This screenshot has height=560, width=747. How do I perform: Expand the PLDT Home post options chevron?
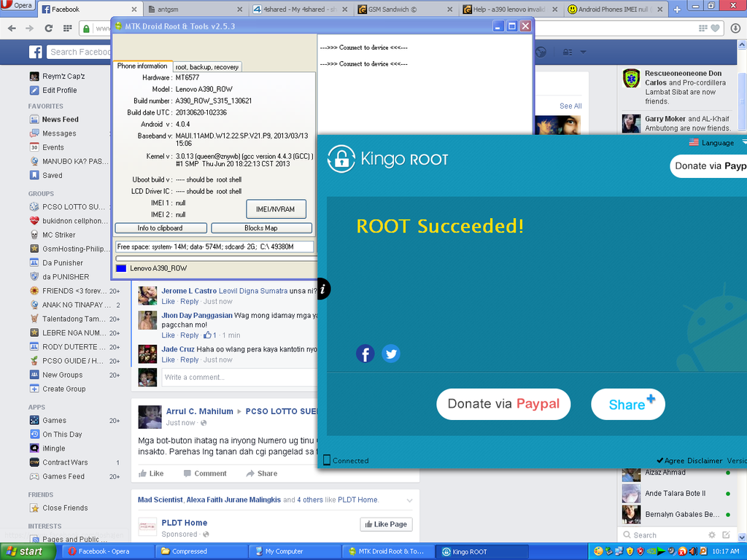point(410,500)
